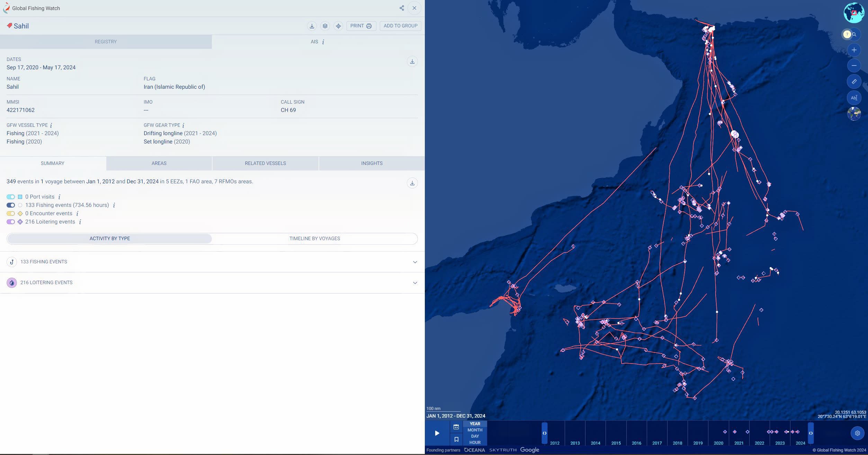Switch to the Registry tab
The width and height of the screenshot is (868, 455).
coord(106,42)
